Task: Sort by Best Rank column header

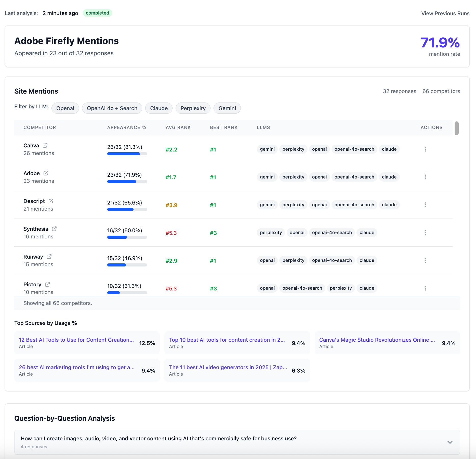Action: [224, 127]
